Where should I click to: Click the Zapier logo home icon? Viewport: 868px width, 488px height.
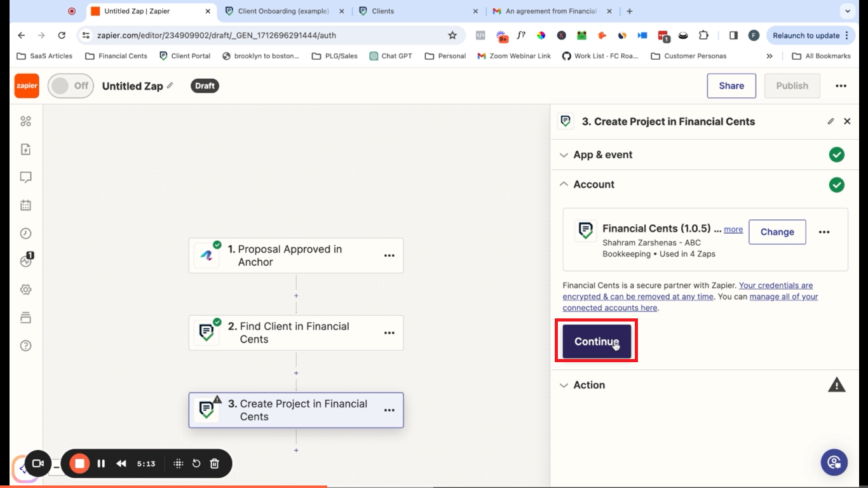point(27,86)
